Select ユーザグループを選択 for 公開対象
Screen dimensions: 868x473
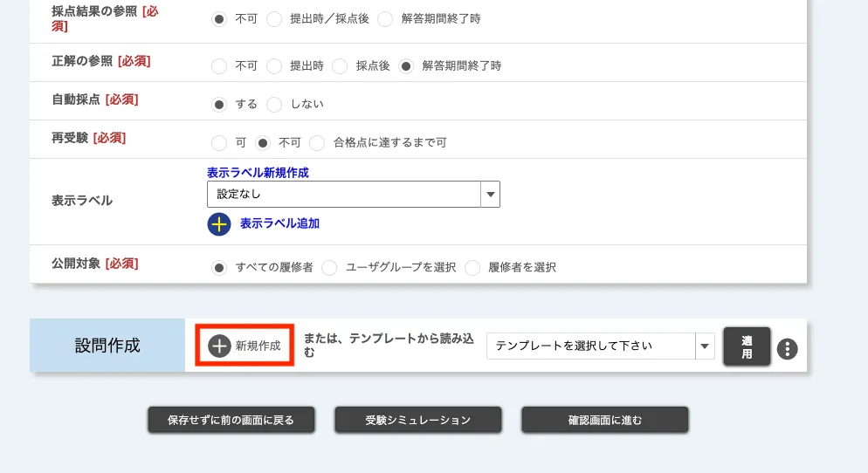[329, 267]
